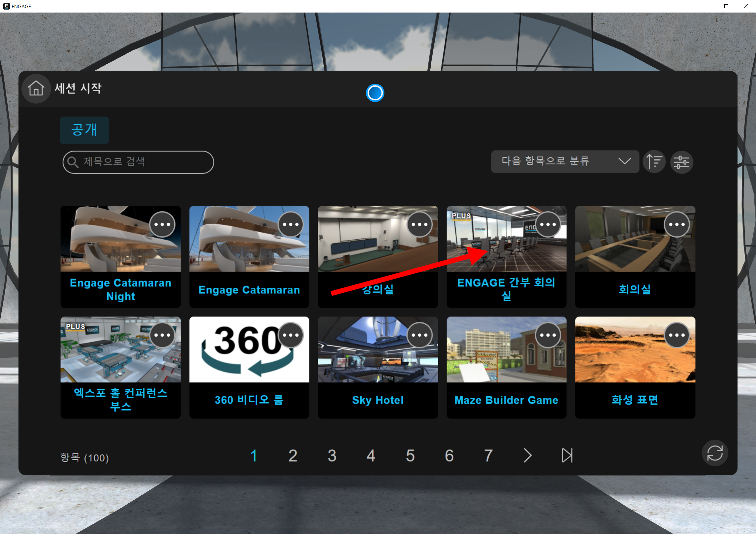
Task: Open the filter settings sliders icon
Action: point(681,162)
